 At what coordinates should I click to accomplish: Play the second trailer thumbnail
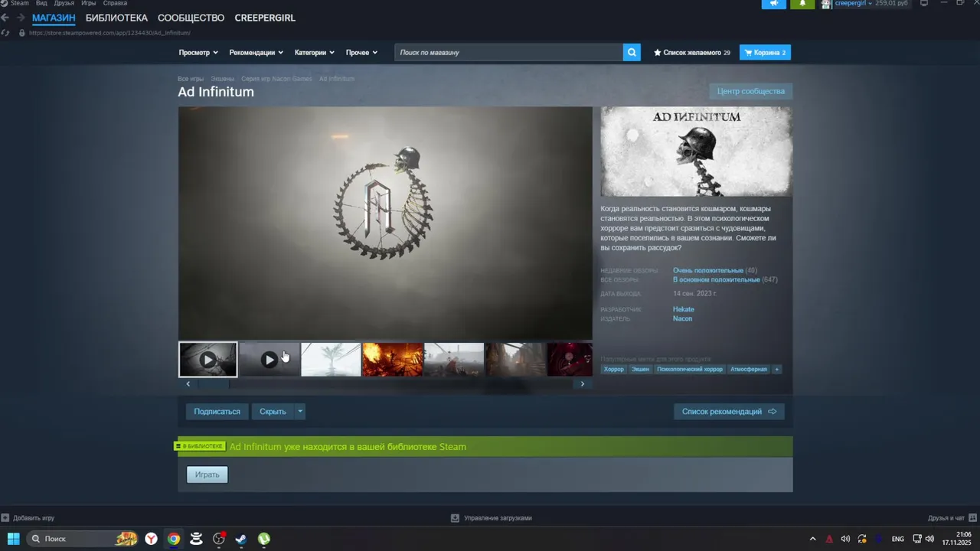click(x=269, y=360)
